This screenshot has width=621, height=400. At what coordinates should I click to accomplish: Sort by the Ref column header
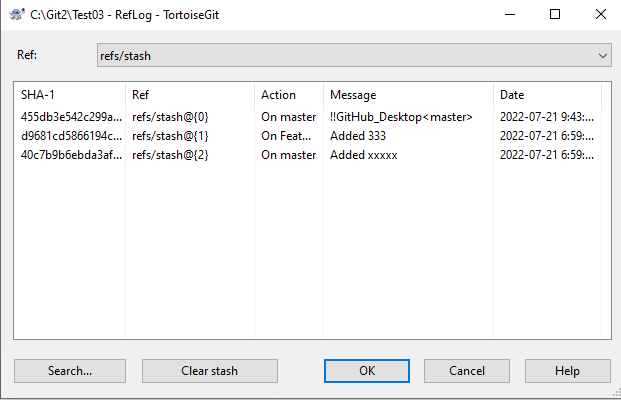coord(190,95)
